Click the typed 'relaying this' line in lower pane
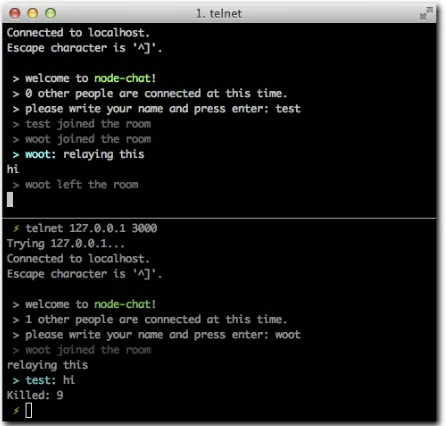Screen dimensions: 446x426 pyautogui.click(x=47, y=365)
